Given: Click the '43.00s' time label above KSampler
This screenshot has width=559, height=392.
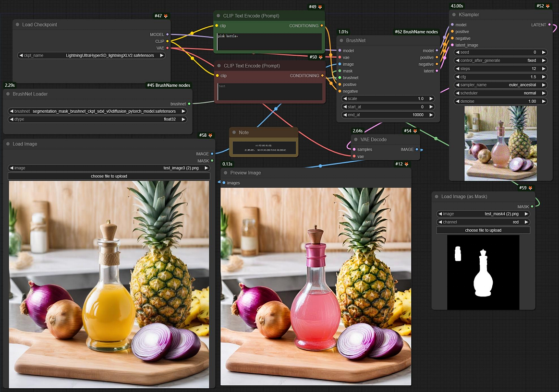Looking at the screenshot, I should pos(457,6).
